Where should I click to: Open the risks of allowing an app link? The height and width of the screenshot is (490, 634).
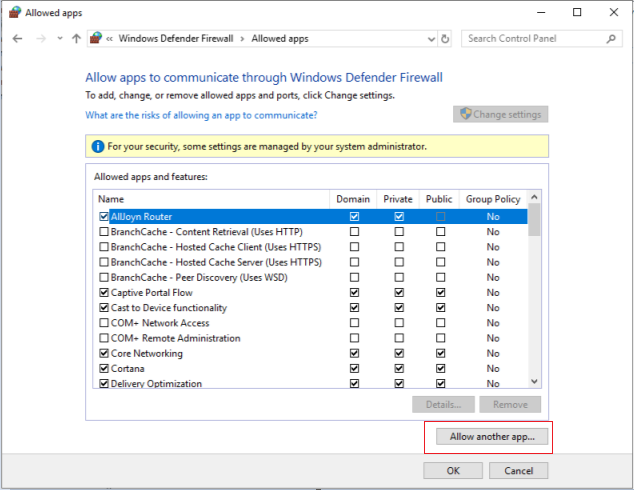[x=201, y=115]
